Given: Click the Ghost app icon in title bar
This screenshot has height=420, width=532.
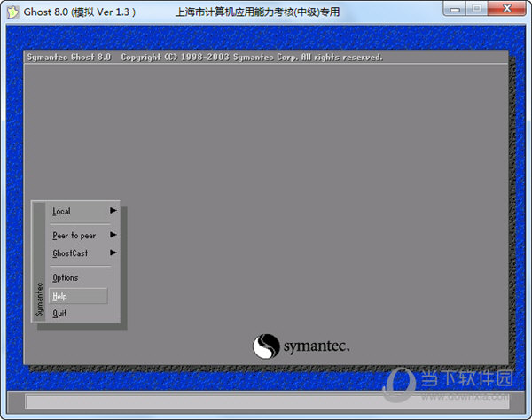Looking at the screenshot, I should click(x=13, y=12).
